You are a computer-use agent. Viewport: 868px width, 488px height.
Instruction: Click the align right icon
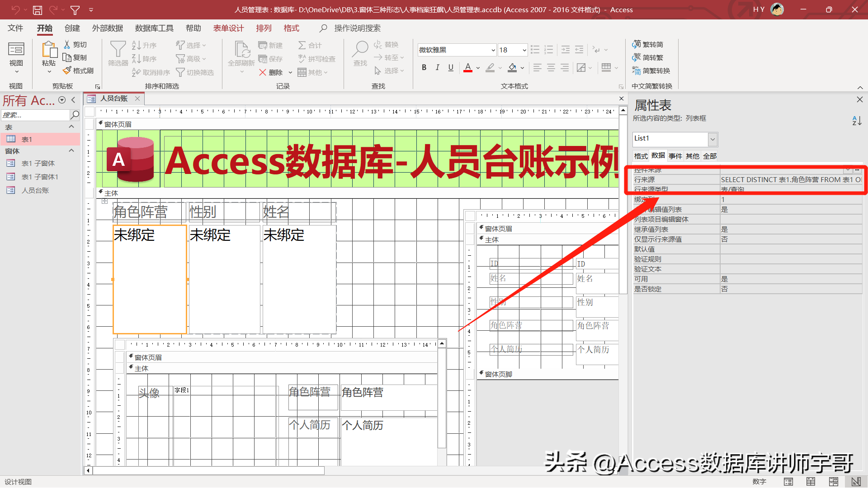(x=565, y=68)
